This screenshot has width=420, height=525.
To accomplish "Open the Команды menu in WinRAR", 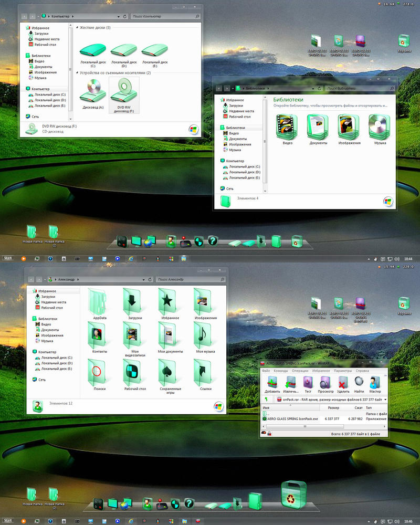I will 280,371.
